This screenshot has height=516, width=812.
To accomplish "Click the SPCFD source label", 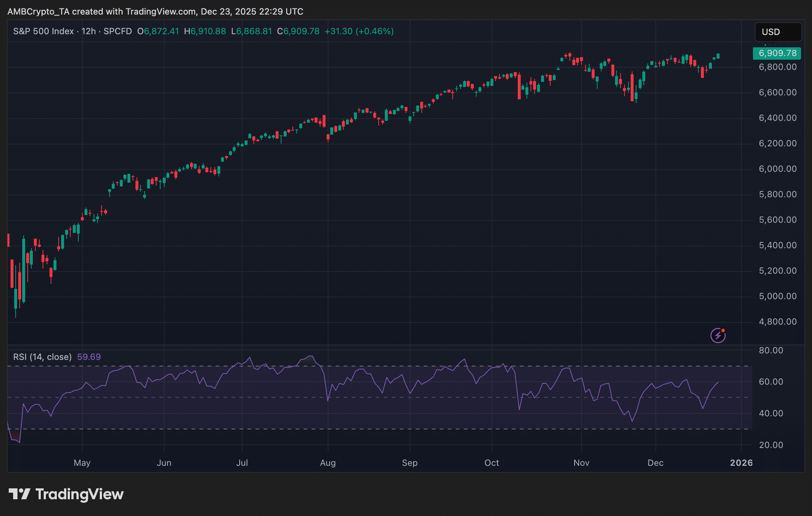I will point(118,31).
